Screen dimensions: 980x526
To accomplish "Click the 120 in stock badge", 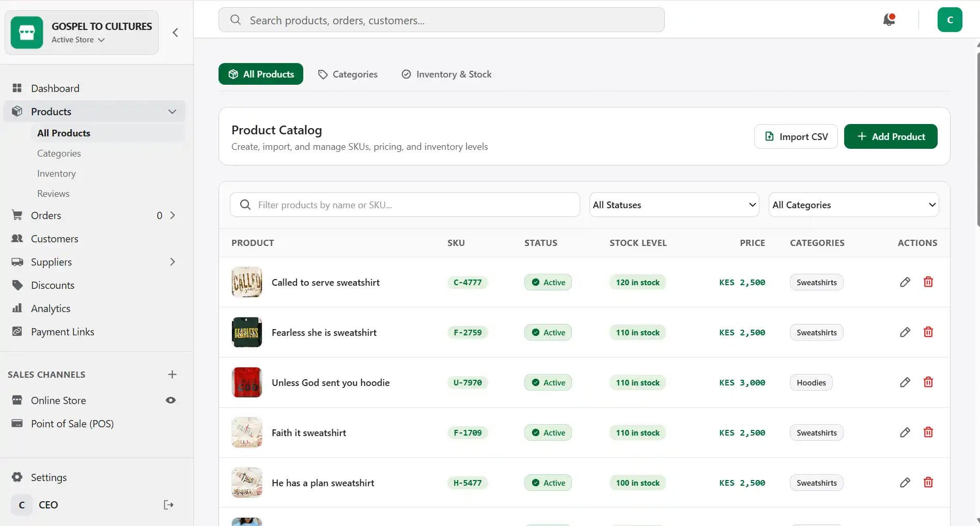I will pos(637,282).
